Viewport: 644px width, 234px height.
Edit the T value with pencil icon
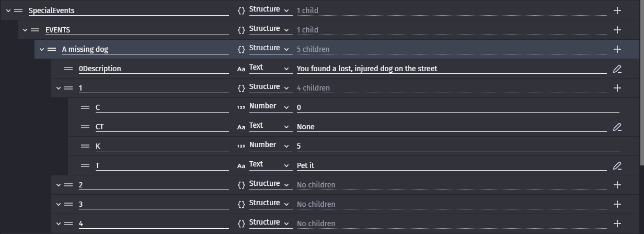tap(617, 165)
